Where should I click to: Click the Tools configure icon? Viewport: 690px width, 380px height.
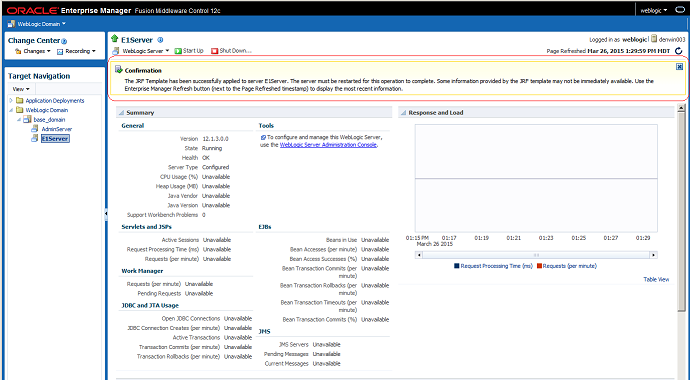point(263,137)
